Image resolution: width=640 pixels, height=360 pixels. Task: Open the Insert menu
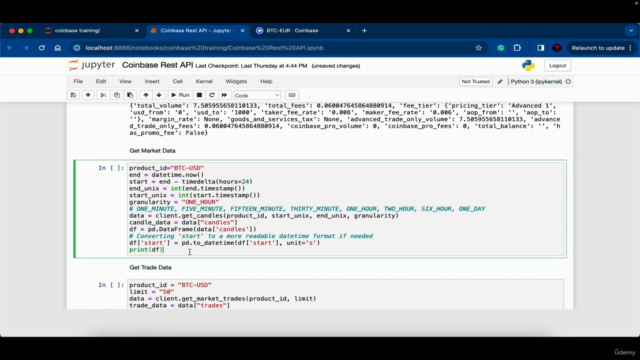tap(152, 81)
